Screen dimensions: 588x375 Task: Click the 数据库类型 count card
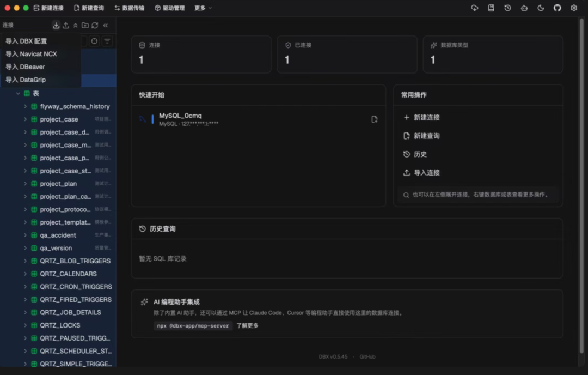(493, 55)
